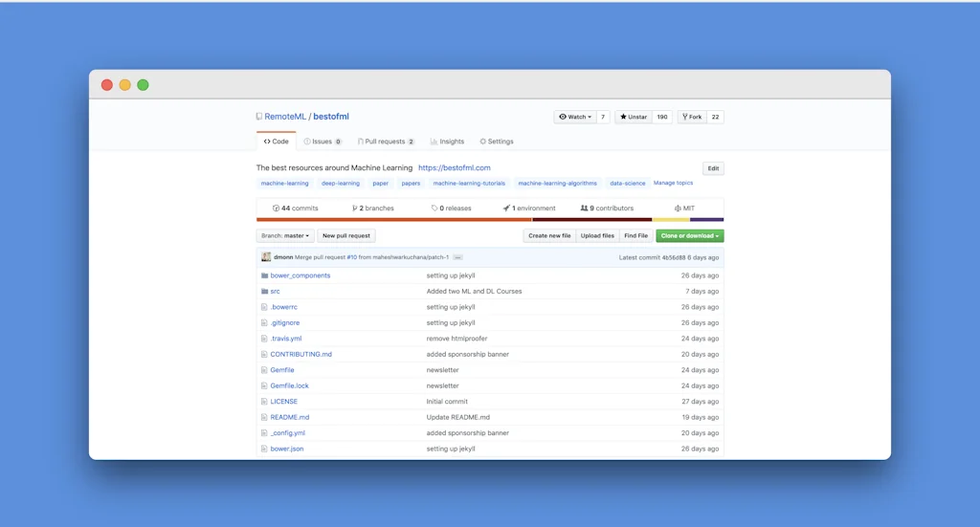The height and width of the screenshot is (527, 980).
Task: Click the file icon next to README.md
Action: pos(264,417)
